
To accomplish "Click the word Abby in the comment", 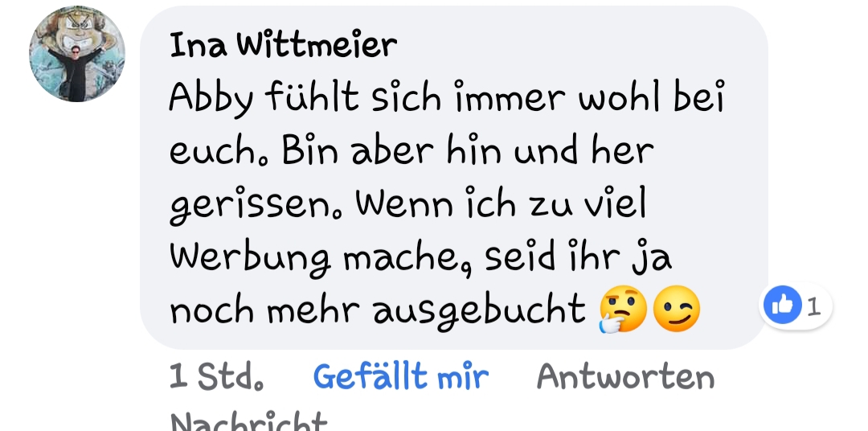I will pos(211,99).
